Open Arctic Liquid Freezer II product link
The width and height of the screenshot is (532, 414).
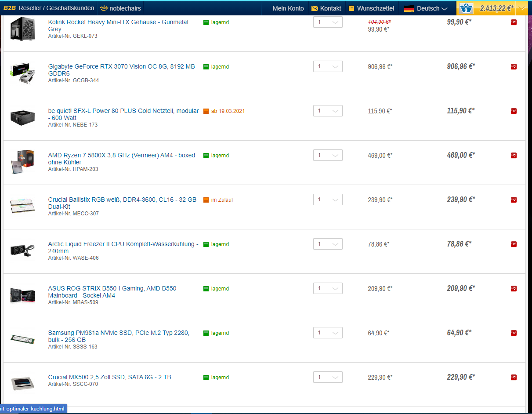[x=123, y=247]
